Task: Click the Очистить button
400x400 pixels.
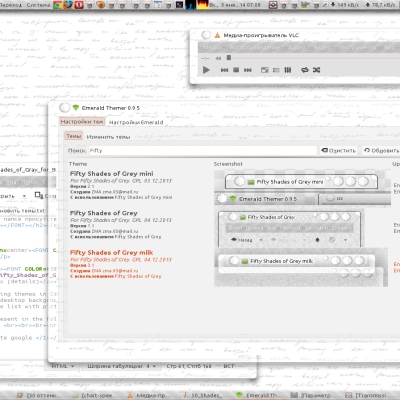Action: [x=338, y=151]
